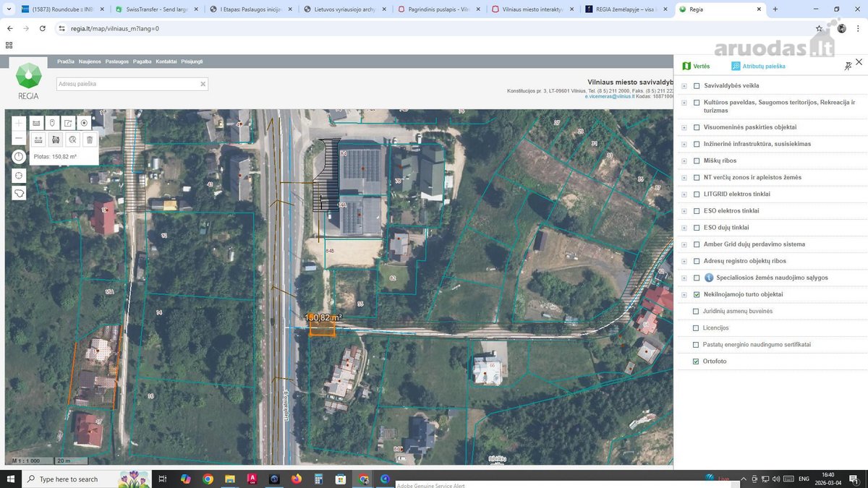Expand Savivaldybės veikla layer group
This screenshot has width=868, height=488.
coord(684,86)
